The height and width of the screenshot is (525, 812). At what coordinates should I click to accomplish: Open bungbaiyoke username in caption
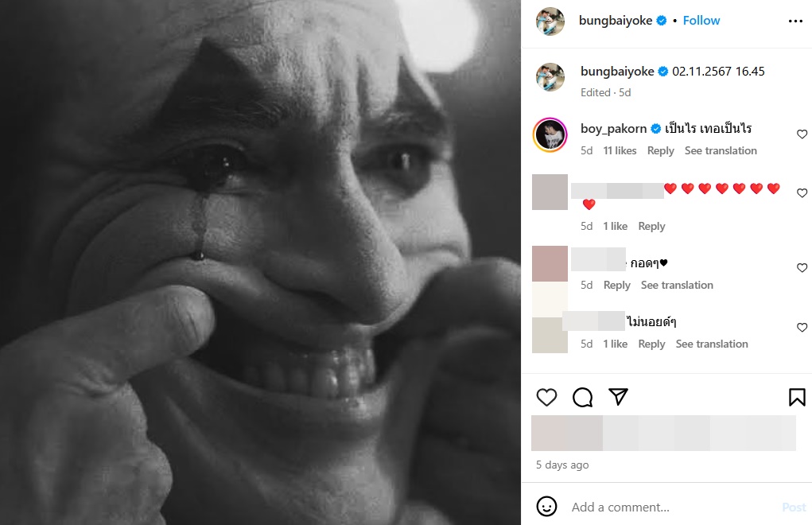click(x=617, y=71)
